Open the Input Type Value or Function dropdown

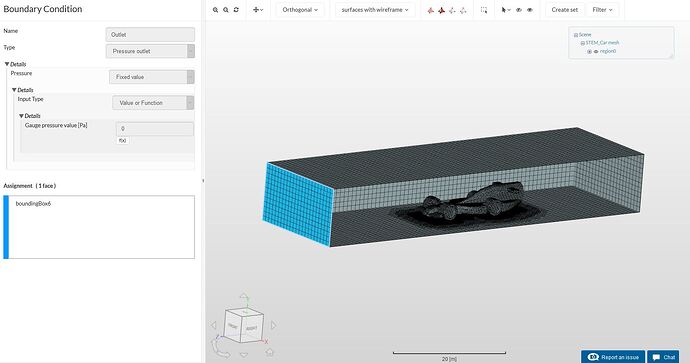(x=153, y=103)
